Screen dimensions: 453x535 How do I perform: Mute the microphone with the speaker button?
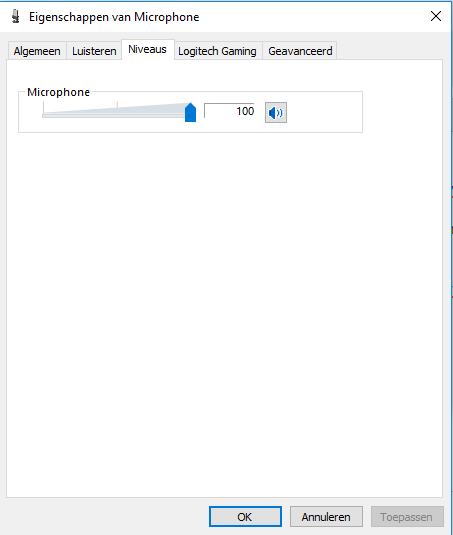coord(276,112)
